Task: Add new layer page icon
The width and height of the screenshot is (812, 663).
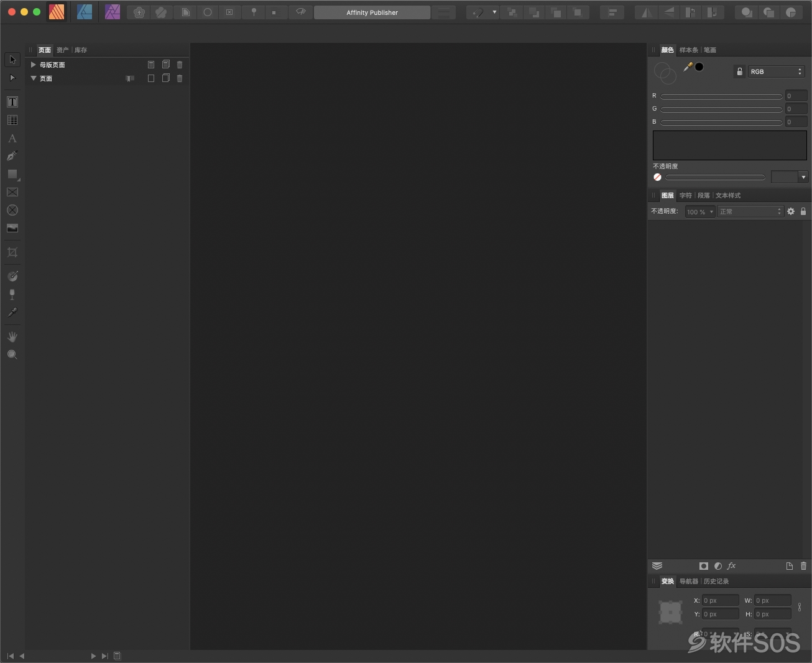Action: tap(790, 566)
